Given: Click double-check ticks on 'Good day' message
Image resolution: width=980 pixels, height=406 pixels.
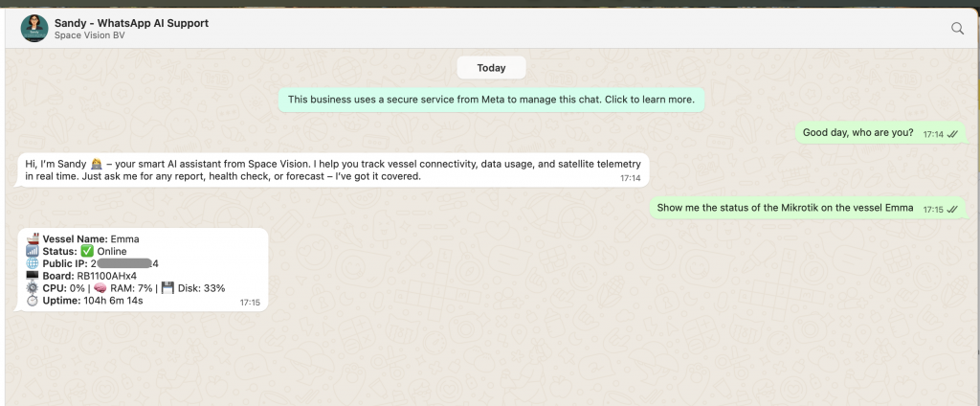Looking at the screenshot, I should pyautogui.click(x=952, y=134).
